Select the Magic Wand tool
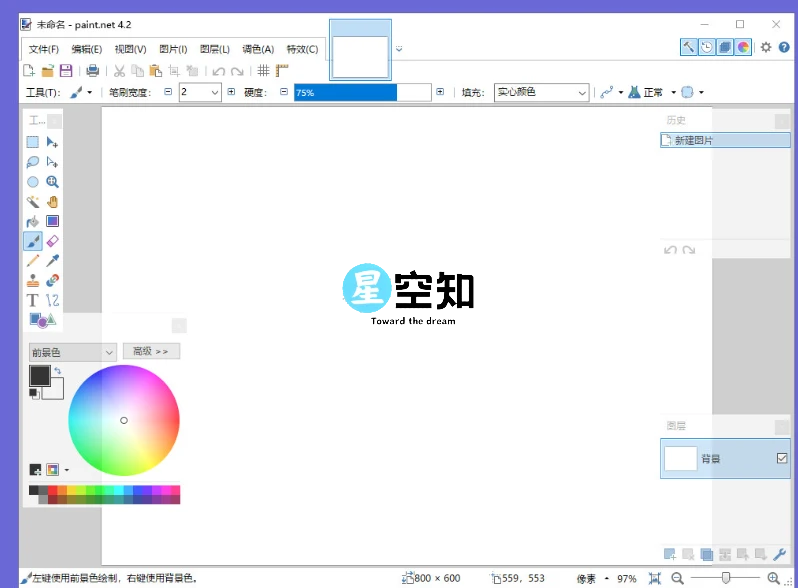Viewport: 798px width, 588px height. point(33,202)
